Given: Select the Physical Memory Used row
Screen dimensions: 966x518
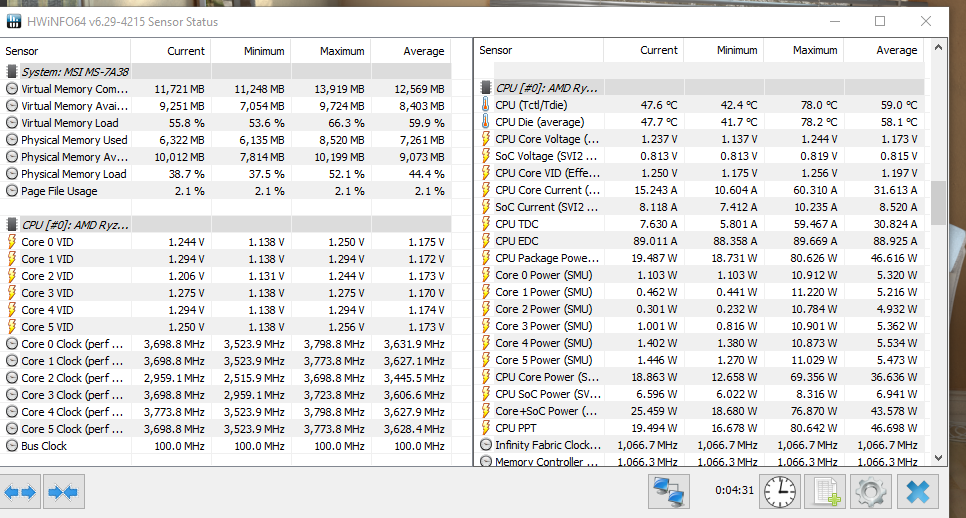Looking at the screenshot, I should click(225, 140).
